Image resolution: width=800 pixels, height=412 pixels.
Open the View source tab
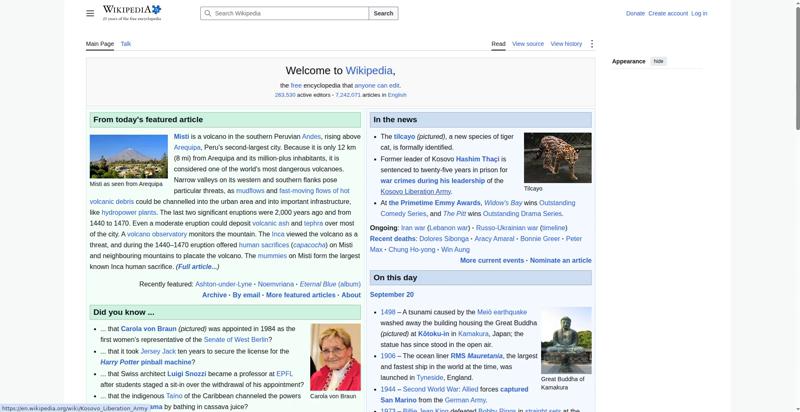click(x=528, y=44)
